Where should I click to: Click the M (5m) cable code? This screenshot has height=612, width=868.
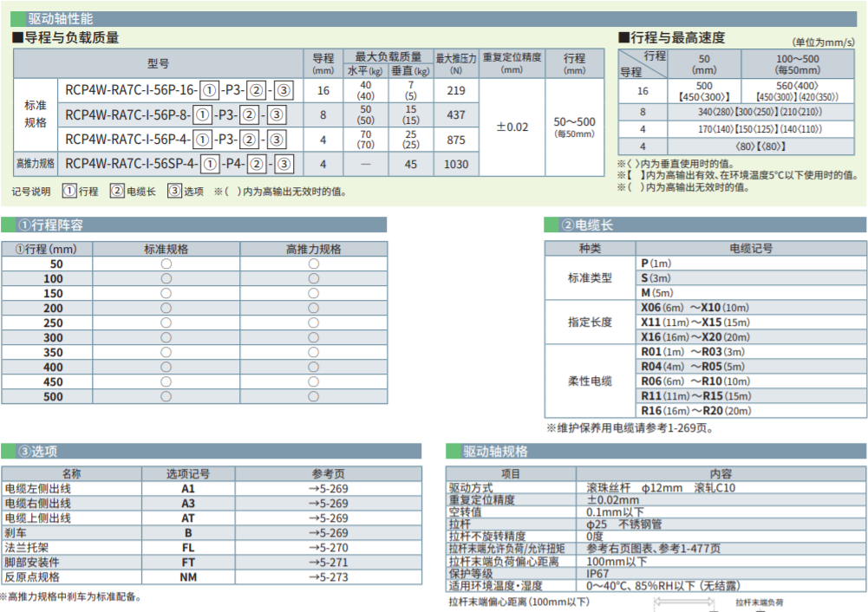657,293
